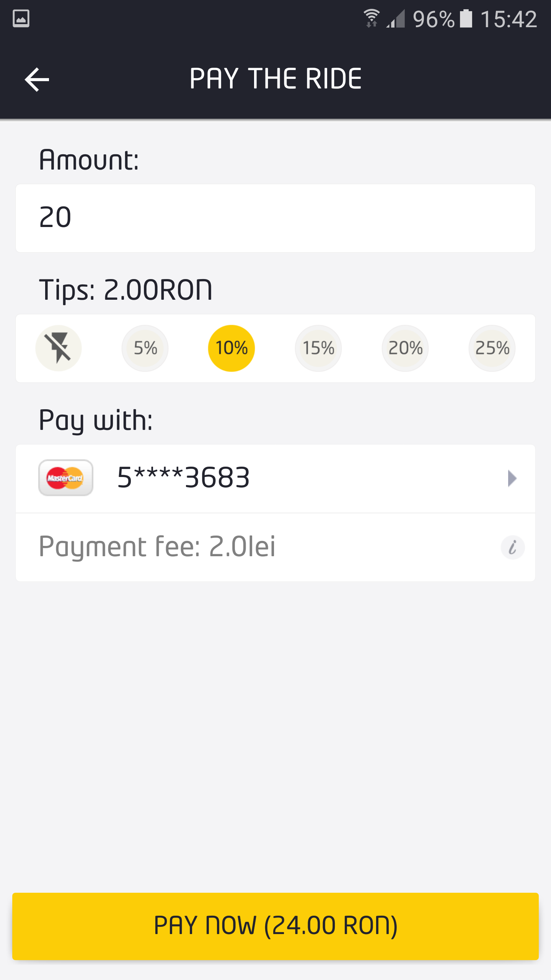Choose the 15% tip option

click(318, 348)
